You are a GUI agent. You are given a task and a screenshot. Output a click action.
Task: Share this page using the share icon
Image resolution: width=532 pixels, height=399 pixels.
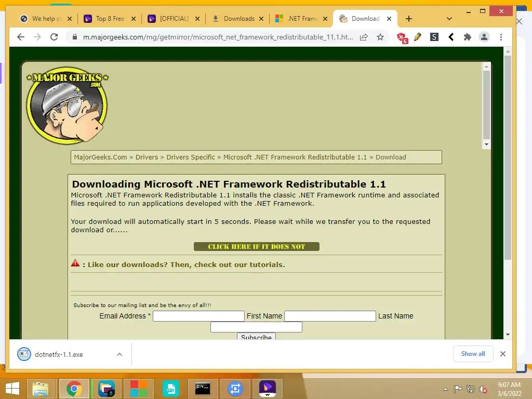point(364,37)
